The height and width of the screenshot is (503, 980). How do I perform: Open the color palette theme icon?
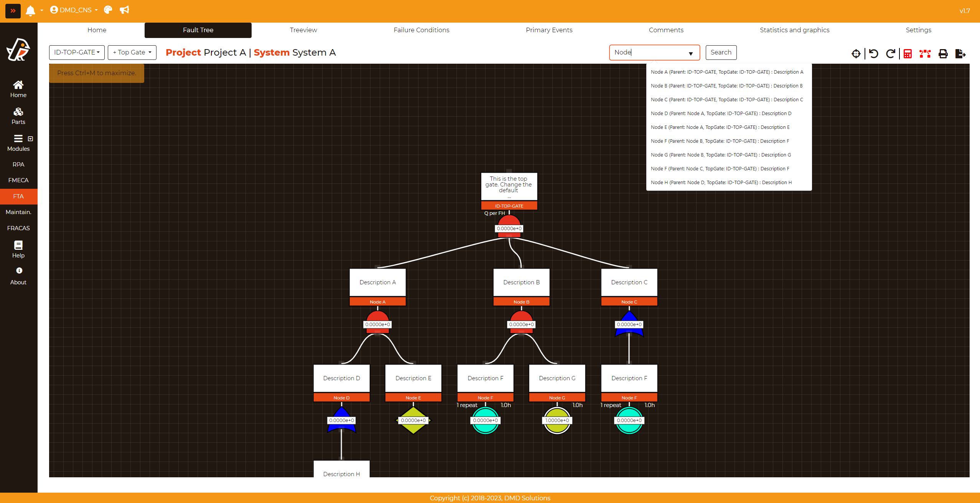pos(108,10)
